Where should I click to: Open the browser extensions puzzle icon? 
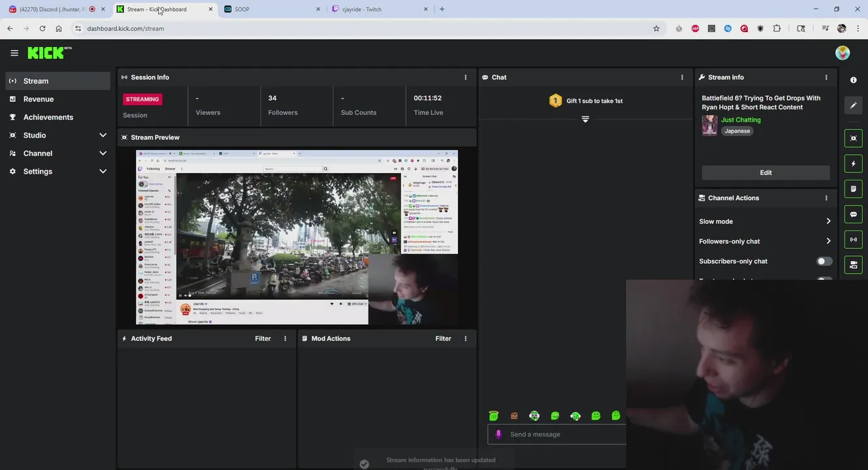pyautogui.click(x=777, y=29)
